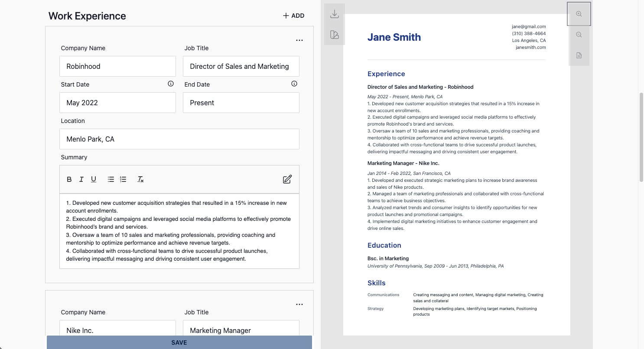Zoom in on the resume preview
The image size is (644, 349).
pyautogui.click(x=579, y=14)
